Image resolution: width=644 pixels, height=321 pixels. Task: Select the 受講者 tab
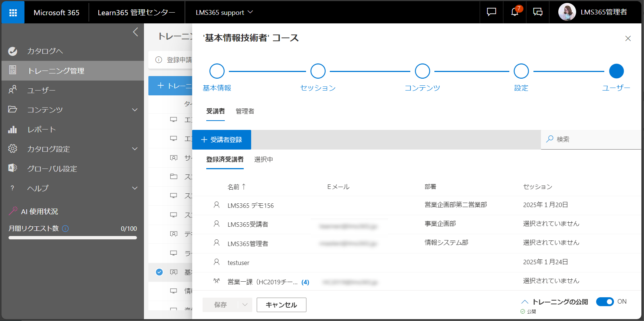point(216,111)
